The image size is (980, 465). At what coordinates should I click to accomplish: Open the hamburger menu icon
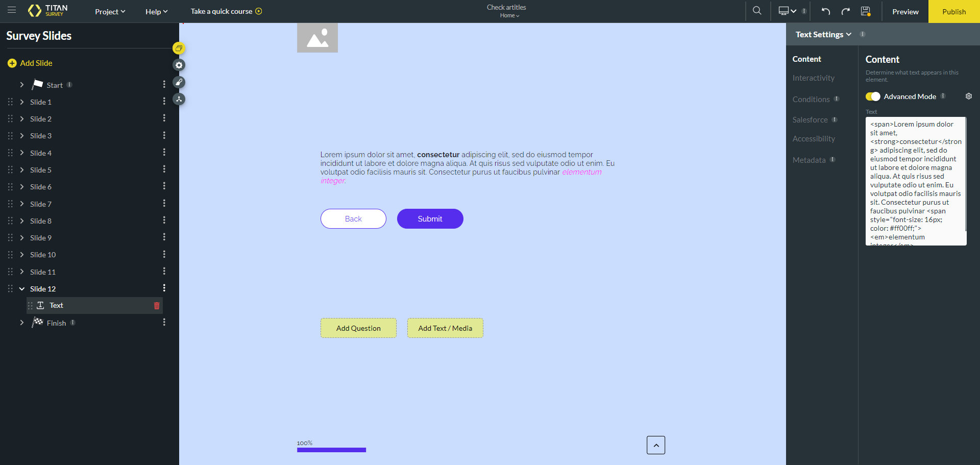click(12, 10)
